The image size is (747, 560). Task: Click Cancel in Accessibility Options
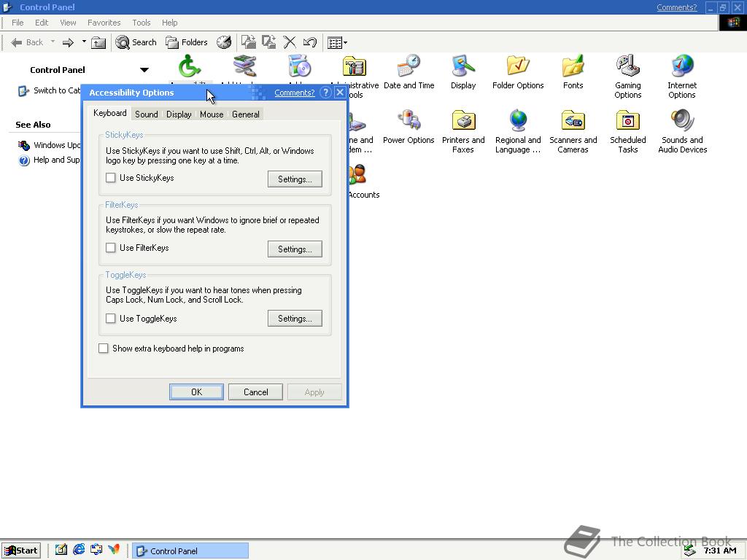[x=256, y=392]
